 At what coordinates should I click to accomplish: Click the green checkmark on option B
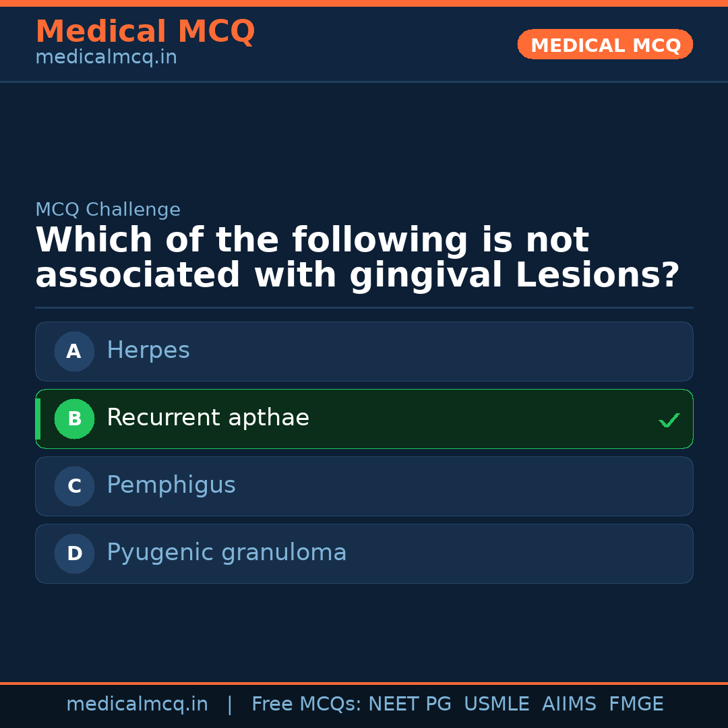(669, 420)
